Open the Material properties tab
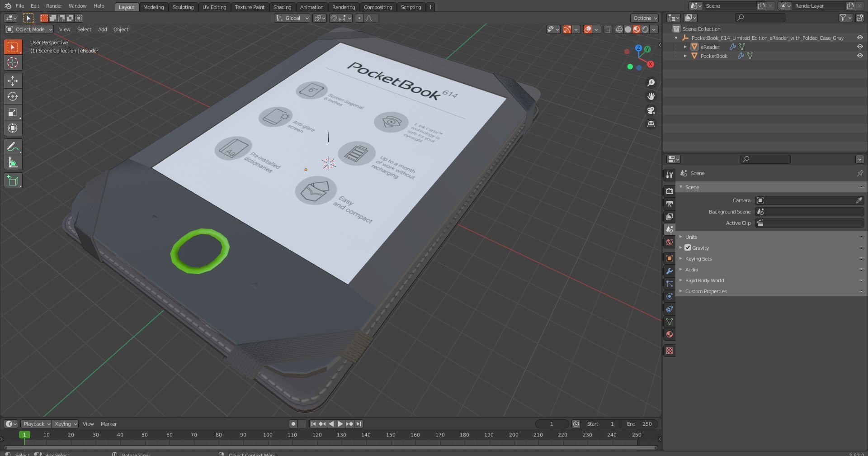The height and width of the screenshot is (456, 868). [x=670, y=334]
